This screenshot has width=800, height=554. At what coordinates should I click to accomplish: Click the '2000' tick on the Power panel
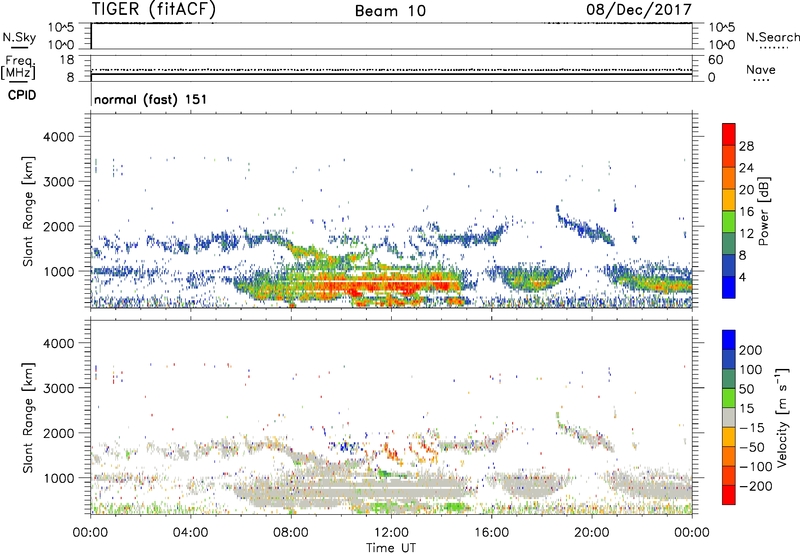coord(59,226)
